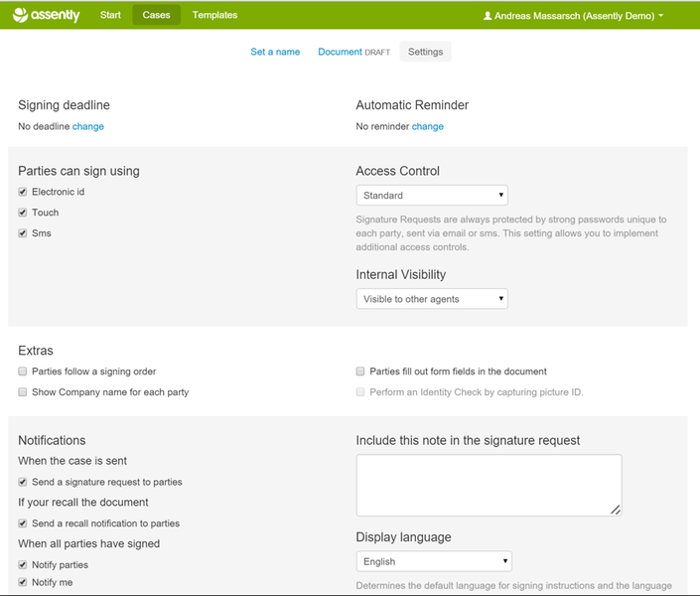Check Show Company name for each party
Image resolution: width=700 pixels, height=596 pixels.
[23, 392]
